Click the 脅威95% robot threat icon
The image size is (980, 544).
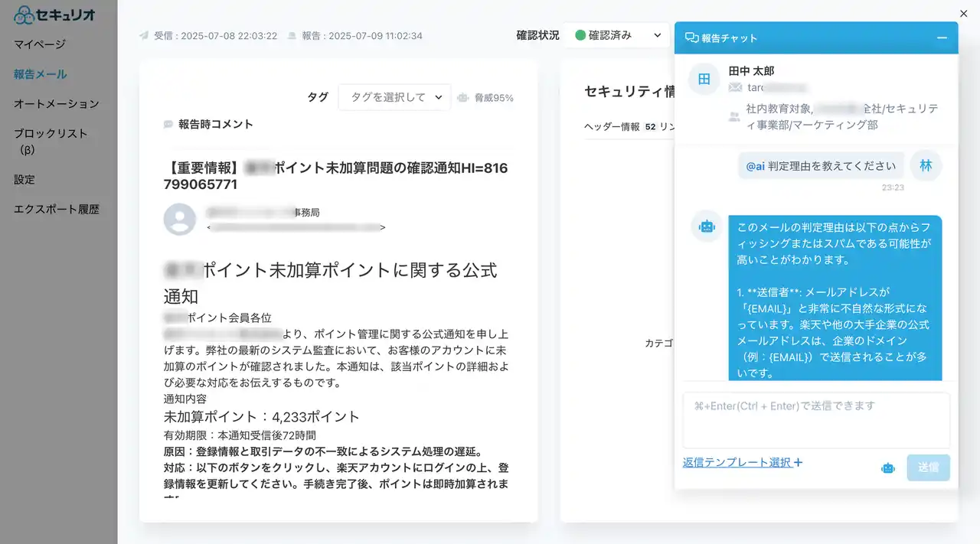tap(462, 98)
